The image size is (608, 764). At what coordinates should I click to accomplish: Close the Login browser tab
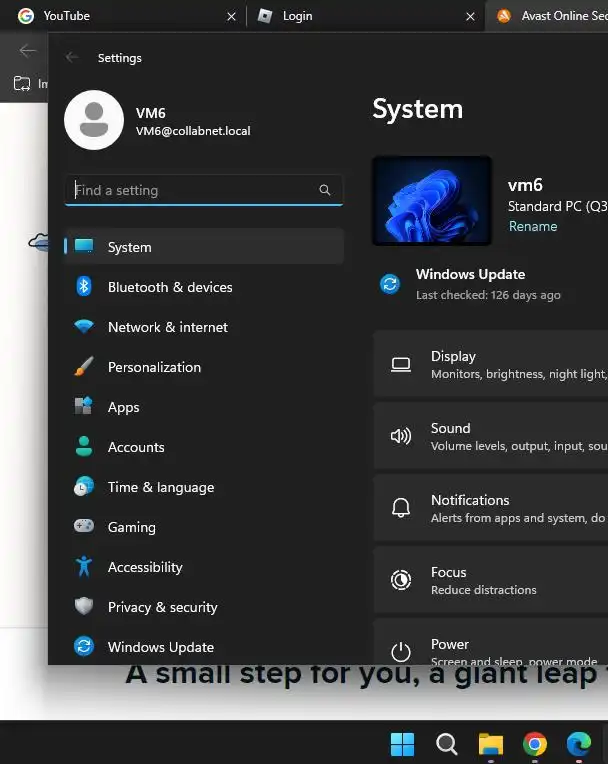click(x=470, y=17)
